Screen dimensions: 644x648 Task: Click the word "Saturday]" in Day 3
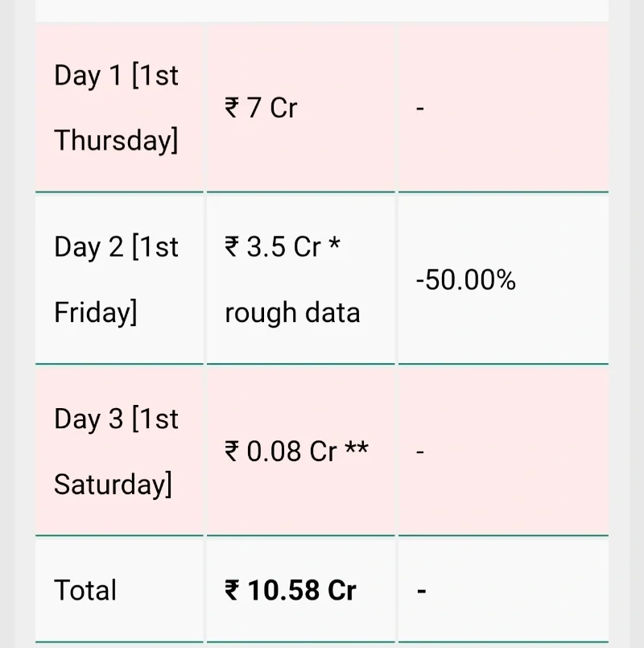tap(113, 485)
